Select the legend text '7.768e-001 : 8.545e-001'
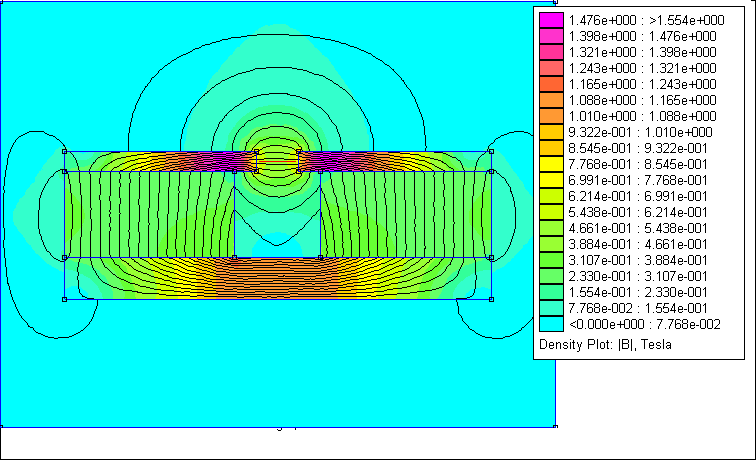The image size is (756, 460). coord(638,164)
